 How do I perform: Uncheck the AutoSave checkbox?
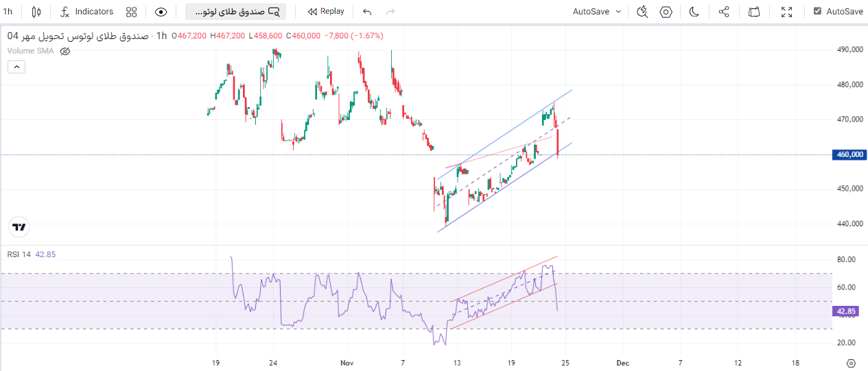pos(817,11)
